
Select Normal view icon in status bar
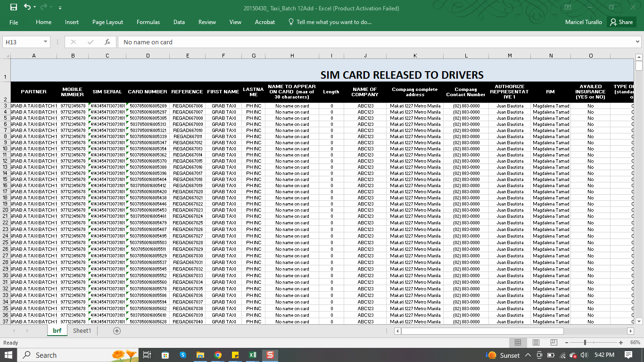tap(518, 343)
